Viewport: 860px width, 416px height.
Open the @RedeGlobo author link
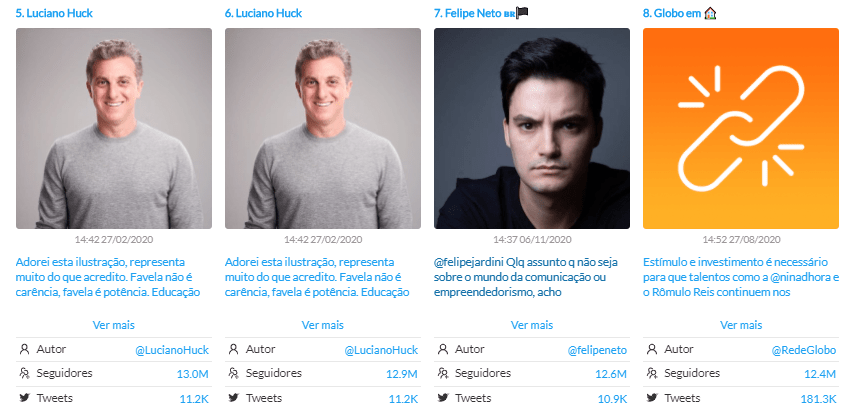pyautogui.click(x=804, y=350)
